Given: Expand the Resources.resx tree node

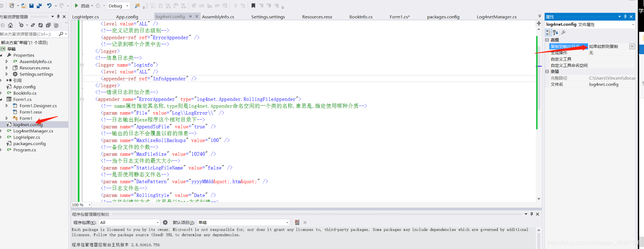Looking at the screenshot, I should pyautogui.click(x=7, y=68).
